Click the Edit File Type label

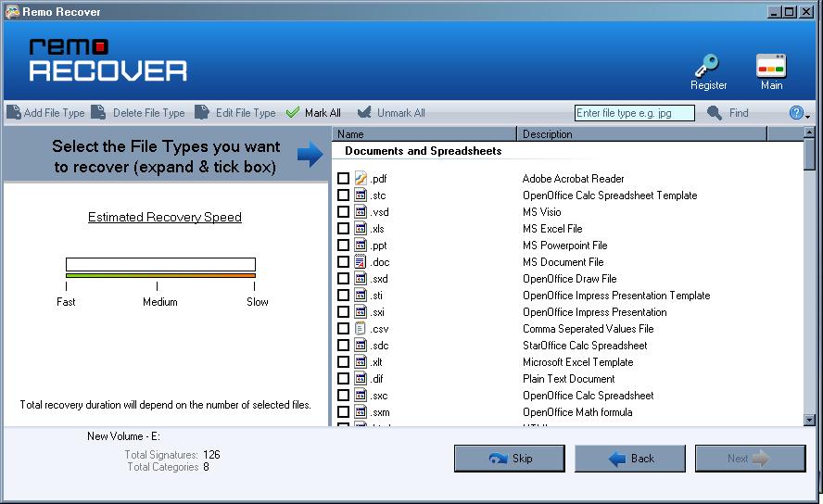[246, 113]
